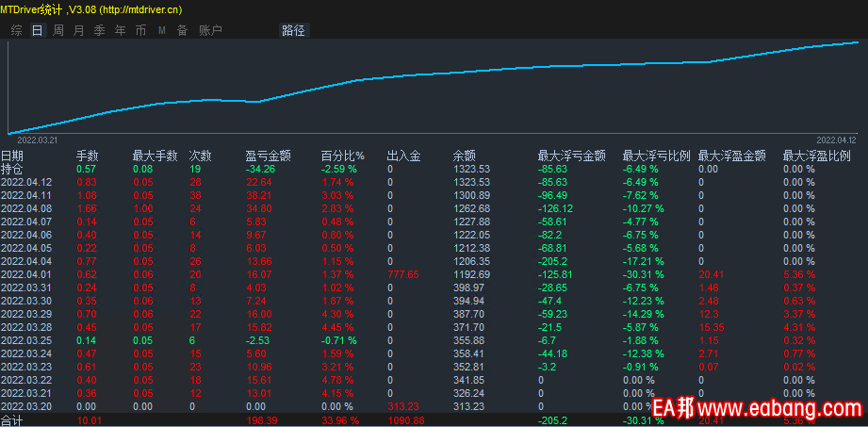
Task: Open the 季 quarterly tab
Action: [99, 30]
